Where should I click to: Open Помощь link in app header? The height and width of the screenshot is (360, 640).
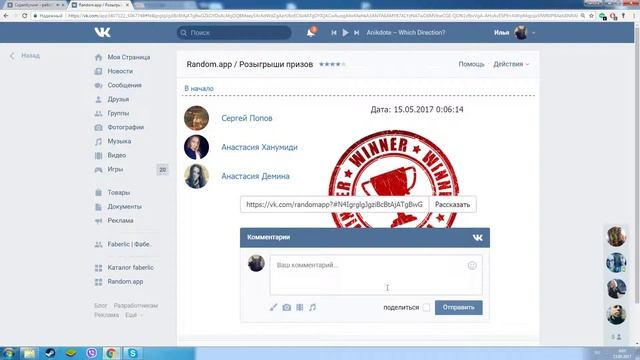click(471, 64)
